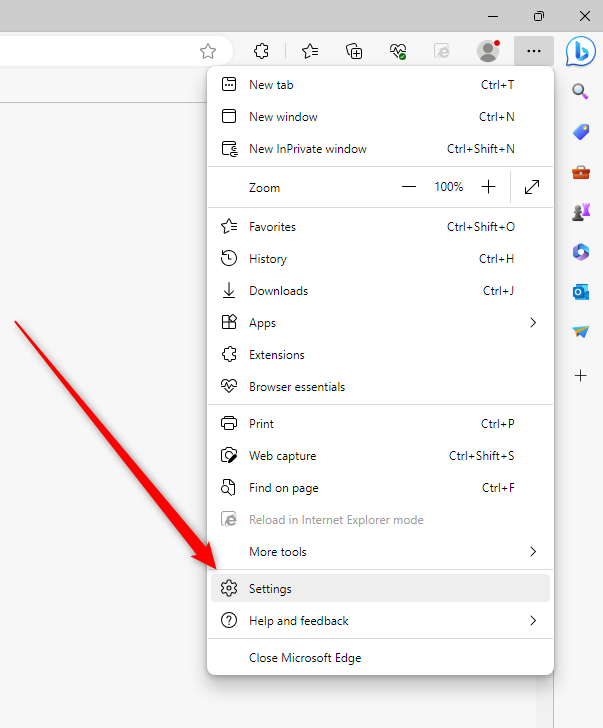Click the favorites star in address bar

[x=208, y=51]
